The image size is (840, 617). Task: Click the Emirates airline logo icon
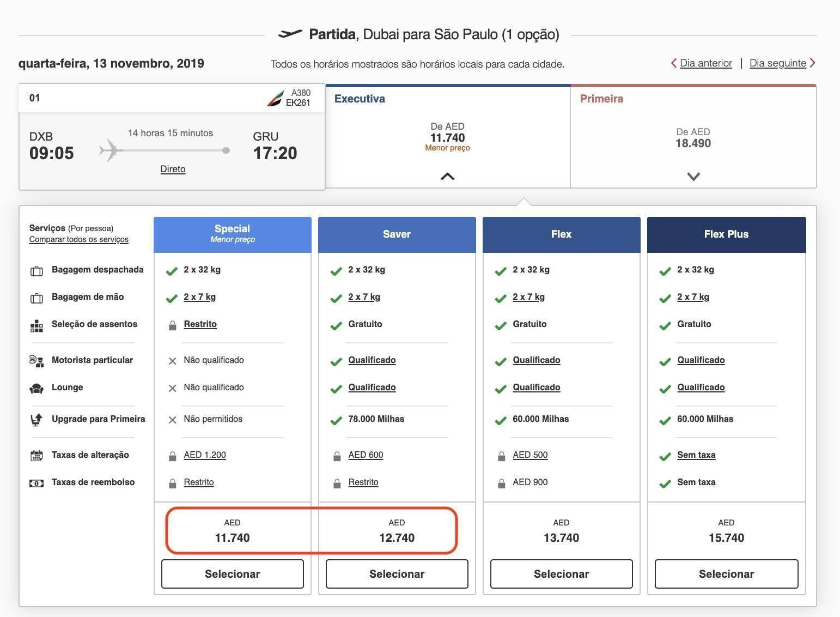[x=275, y=99]
